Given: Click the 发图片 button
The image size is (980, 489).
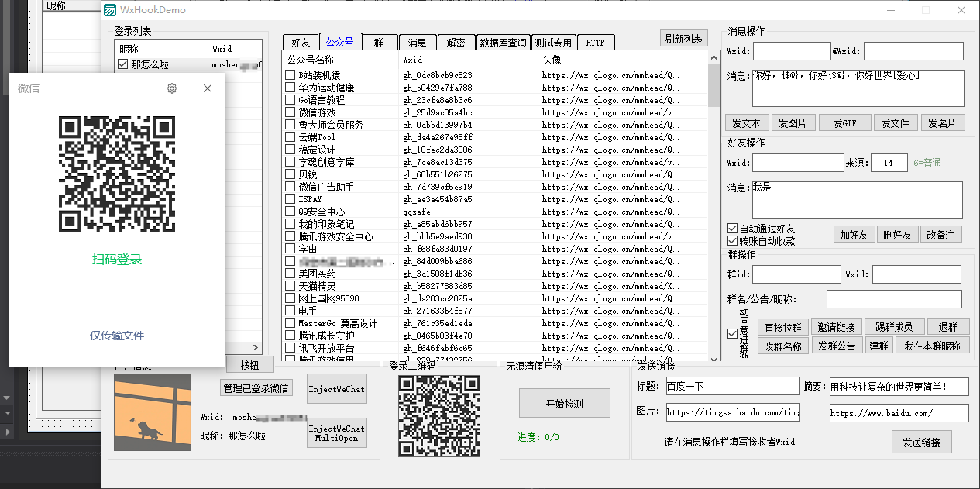Looking at the screenshot, I should [793, 123].
